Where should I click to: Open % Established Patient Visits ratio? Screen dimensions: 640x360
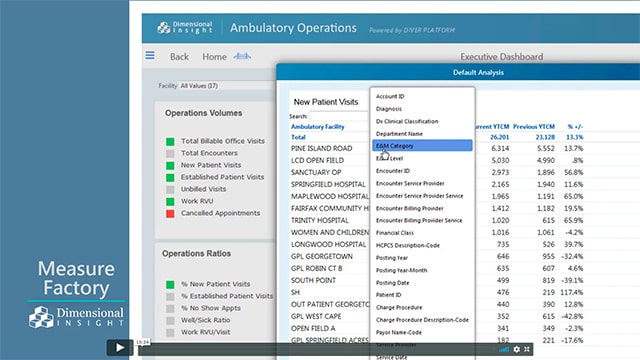pyautogui.click(x=227, y=296)
